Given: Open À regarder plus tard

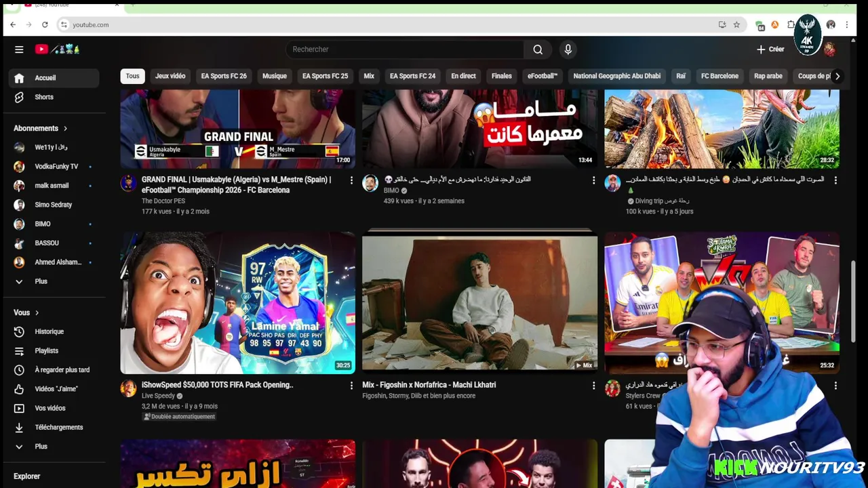Looking at the screenshot, I should tap(54, 370).
